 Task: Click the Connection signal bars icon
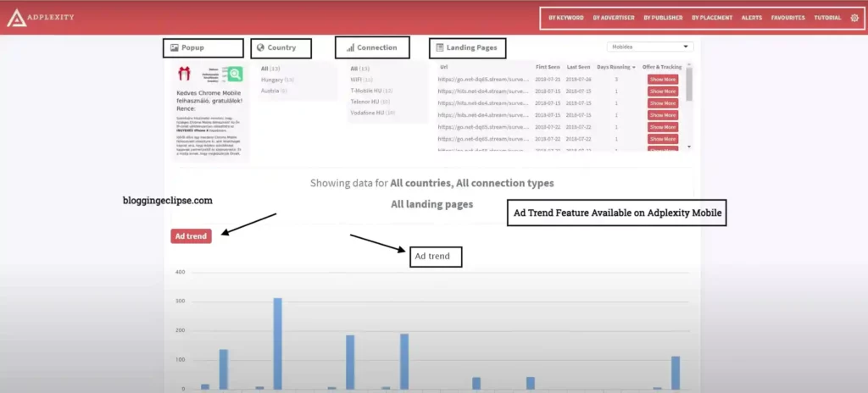(350, 48)
